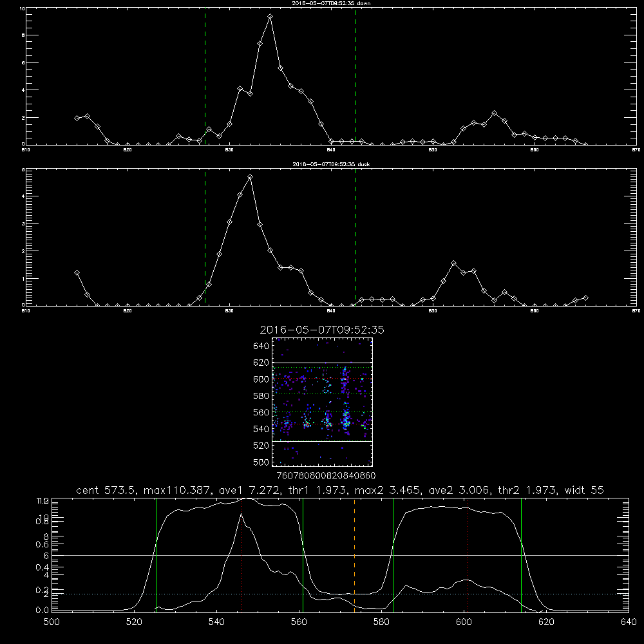Click the sharp inner curve peak in bottom plot

click(241, 514)
